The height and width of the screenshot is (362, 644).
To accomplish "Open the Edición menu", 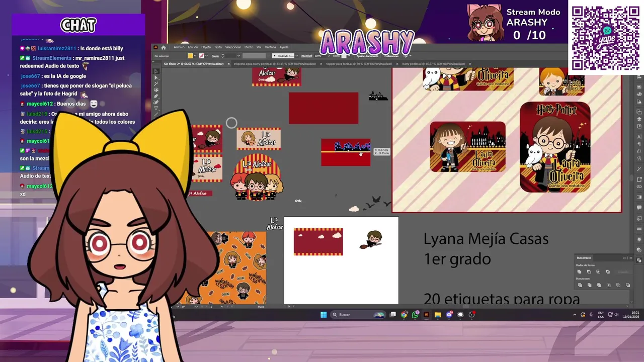I will click(193, 47).
